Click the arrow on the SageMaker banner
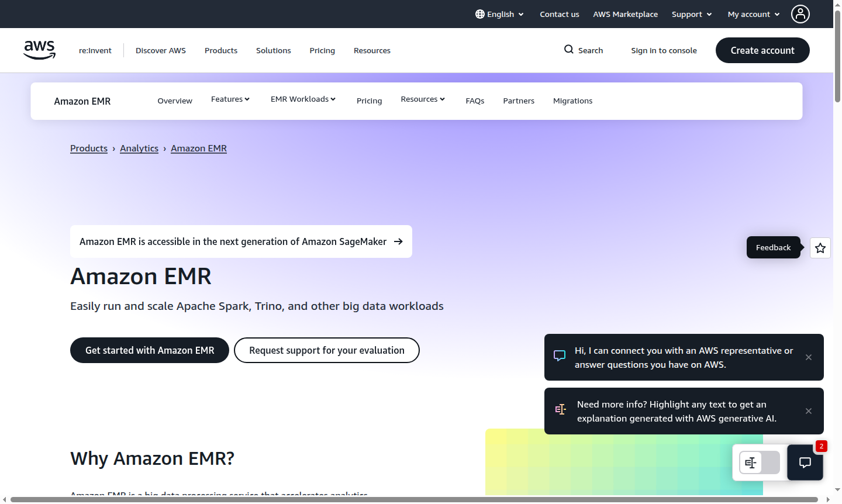 click(x=398, y=241)
